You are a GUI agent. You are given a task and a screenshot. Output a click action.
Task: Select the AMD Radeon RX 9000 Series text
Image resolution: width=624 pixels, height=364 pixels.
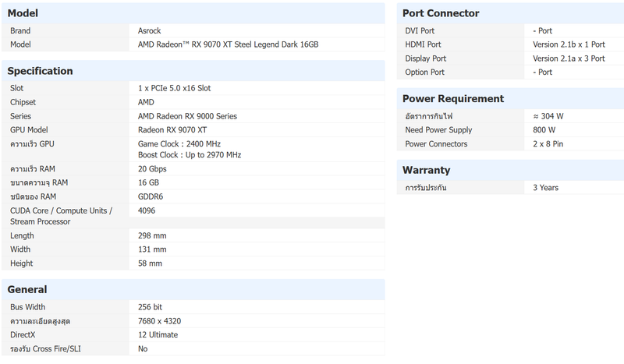(187, 116)
